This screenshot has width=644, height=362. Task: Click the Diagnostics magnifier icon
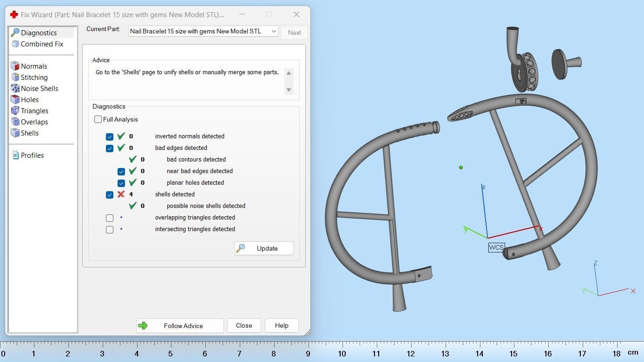pyautogui.click(x=15, y=33)
